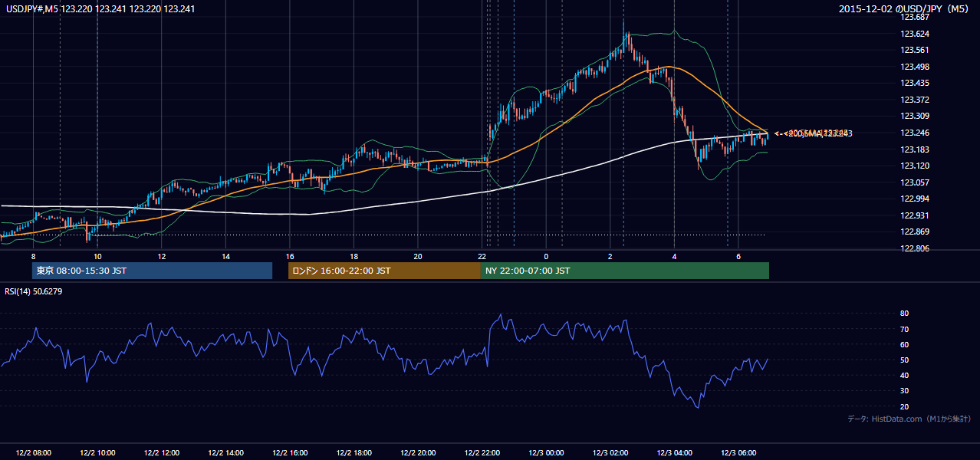Click price axis label 123.561
The width and height of the screenshot is (980, 460).
[915, 50]
